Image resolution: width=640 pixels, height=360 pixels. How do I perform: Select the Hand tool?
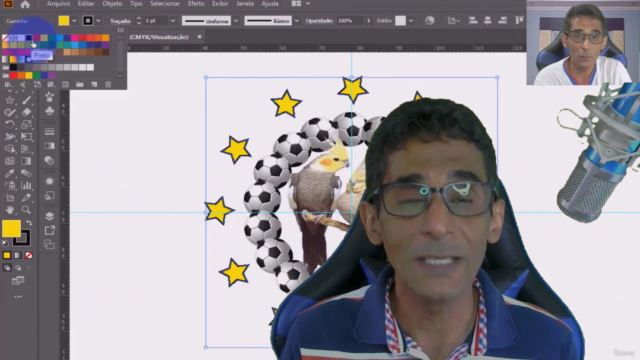point(10,210)
